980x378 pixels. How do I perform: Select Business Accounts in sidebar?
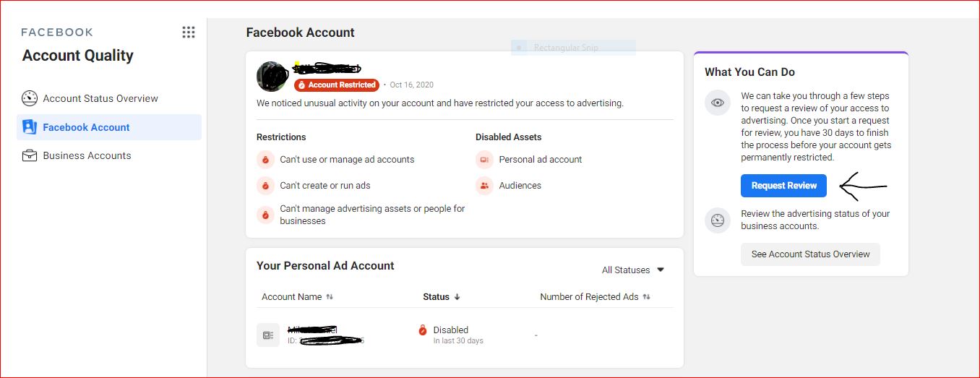coord(87,155)
